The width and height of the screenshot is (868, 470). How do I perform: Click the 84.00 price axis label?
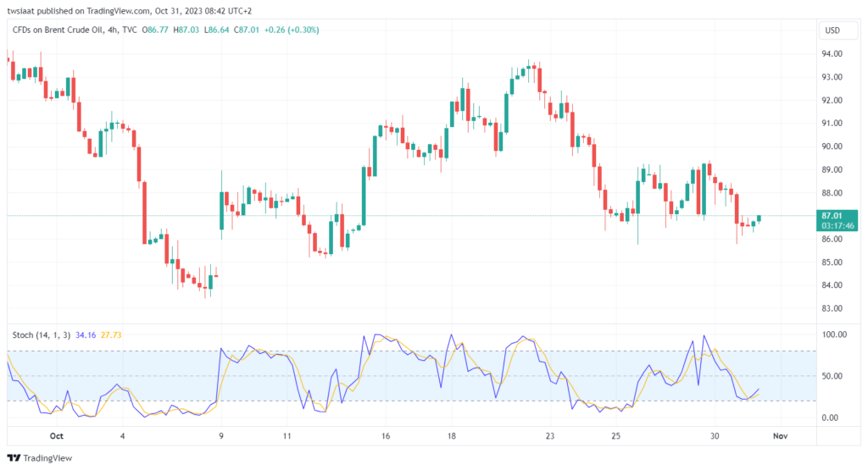pyautogui.click(x=832, y=285)
